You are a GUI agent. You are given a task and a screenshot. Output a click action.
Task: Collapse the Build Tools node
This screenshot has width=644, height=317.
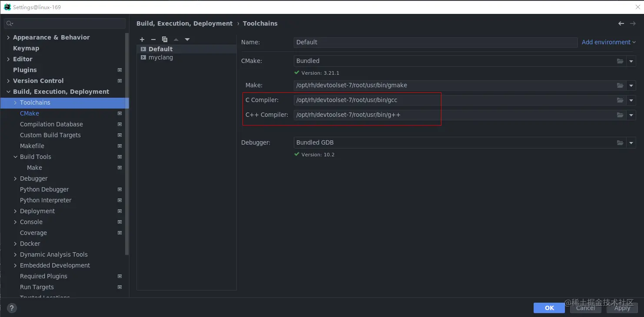pos(15,157)
